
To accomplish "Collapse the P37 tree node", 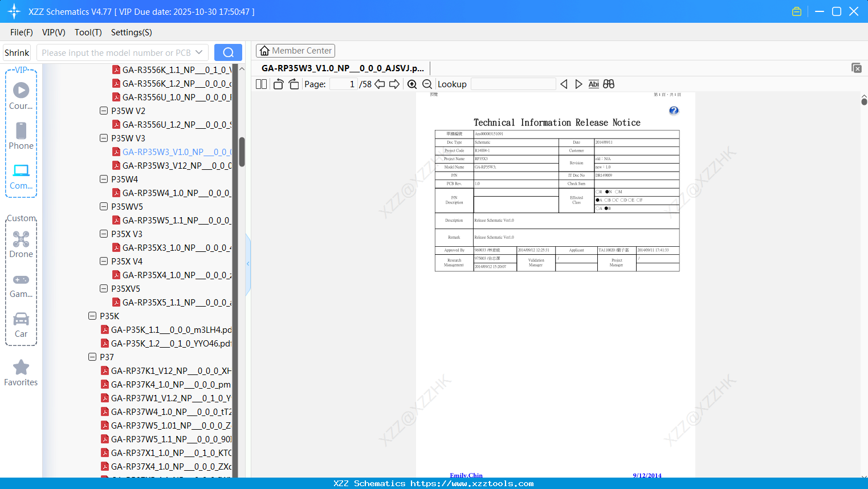I will (x=92, y=357).
